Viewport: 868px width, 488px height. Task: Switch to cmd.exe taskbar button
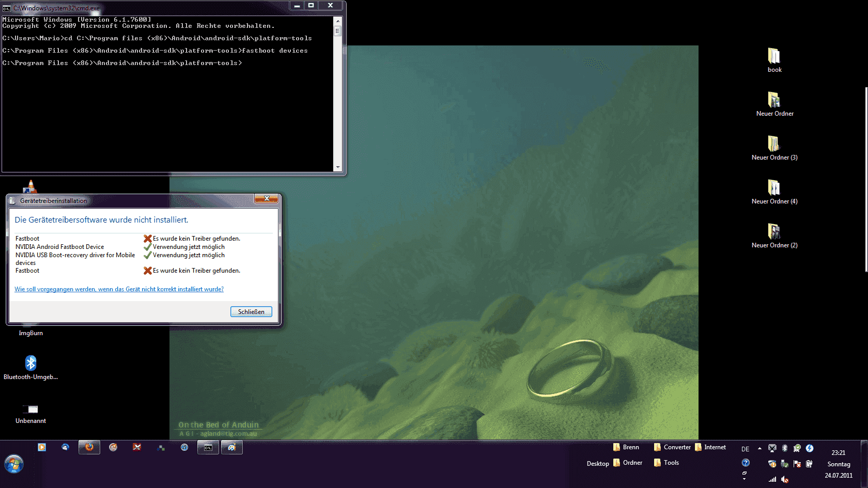(x=208, y=447)
